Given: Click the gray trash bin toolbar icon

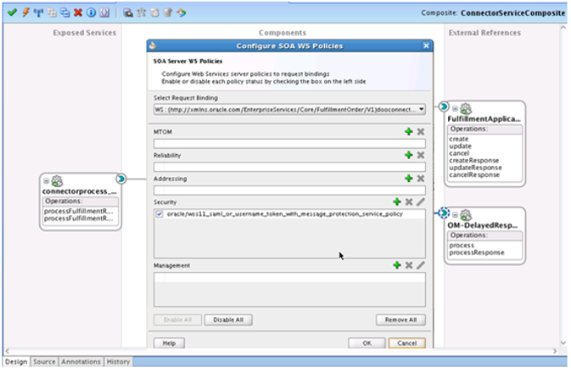Looking at the screenshot, I should coord(168,13).
